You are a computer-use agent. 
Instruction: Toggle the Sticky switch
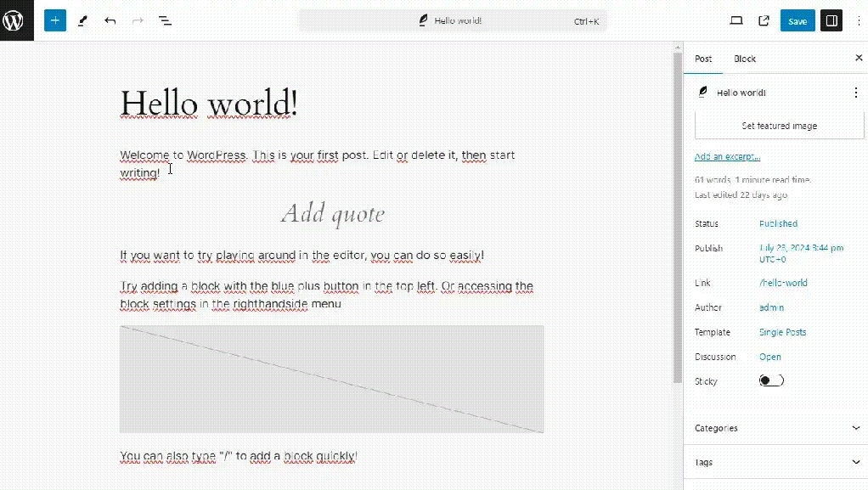[x=771, y=380]
